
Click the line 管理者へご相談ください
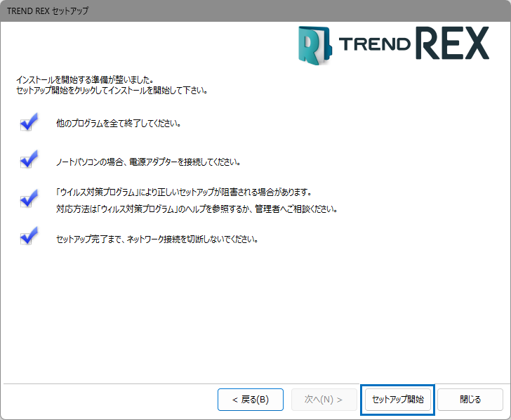click(x=197, y=209)
